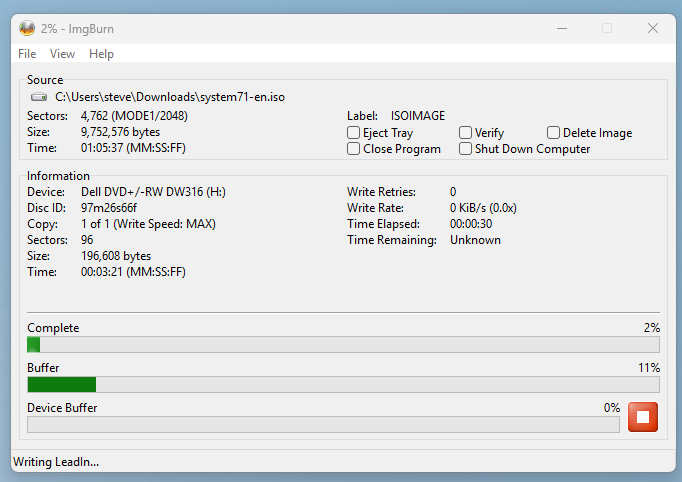Tick the Verify checkbox
682x482 pixels.
tap(466, 133)
